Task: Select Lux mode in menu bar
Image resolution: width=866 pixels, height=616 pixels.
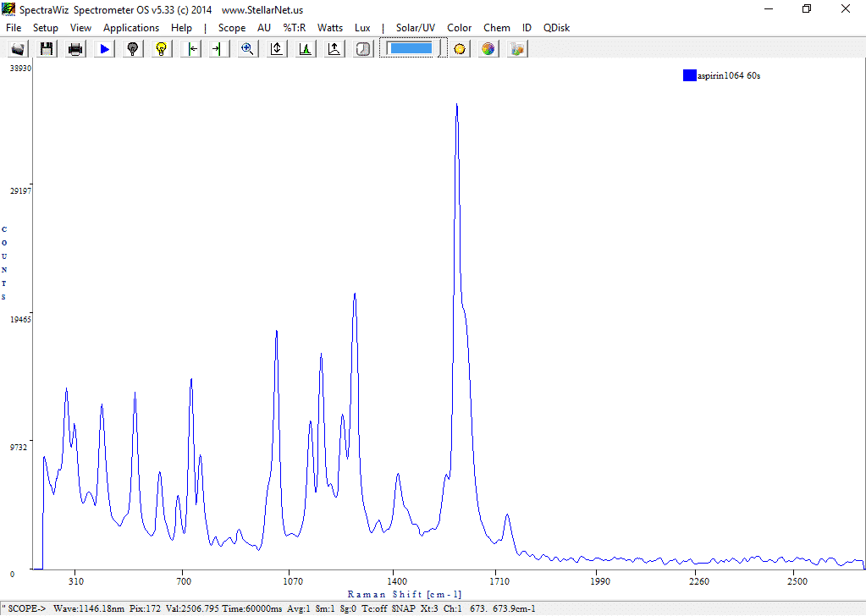Action: (x=362, y=28)
